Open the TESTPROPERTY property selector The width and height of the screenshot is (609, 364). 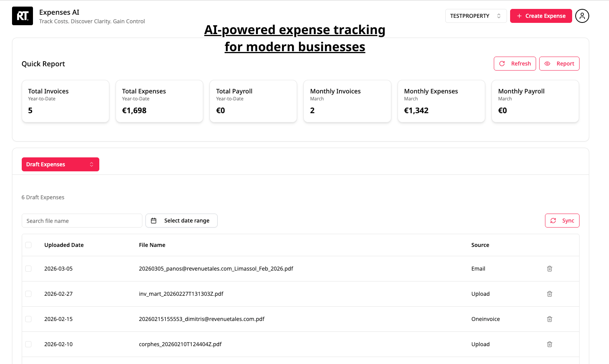[x=476, y=16]
